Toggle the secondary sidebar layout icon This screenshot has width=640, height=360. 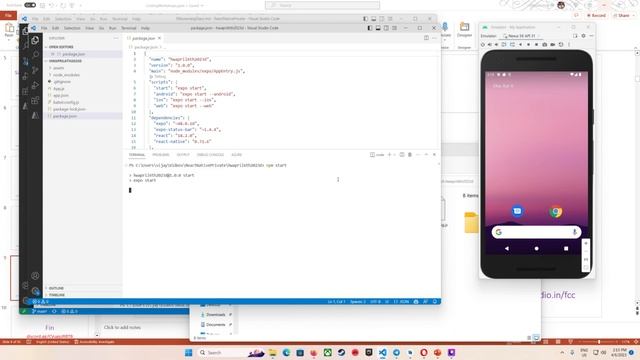tap(386, 28)
